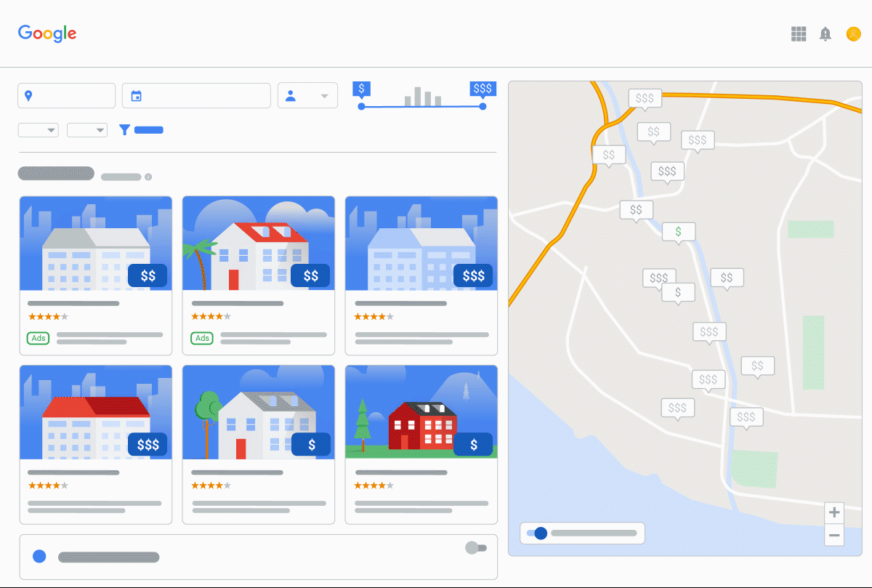Open the guests dropdown with person icon

click(x=307, y=96)
